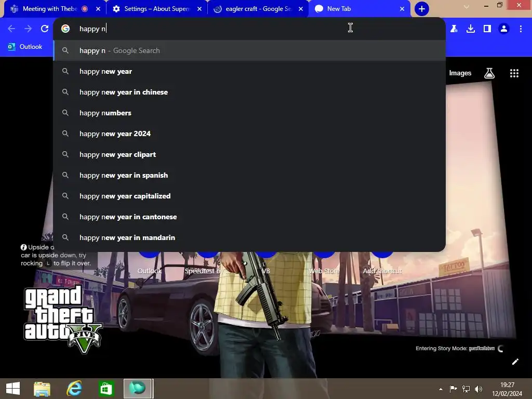Choose "happy new year capitalized" suggestion
This screenshot has height=399, width=532.
click(249, 196)
